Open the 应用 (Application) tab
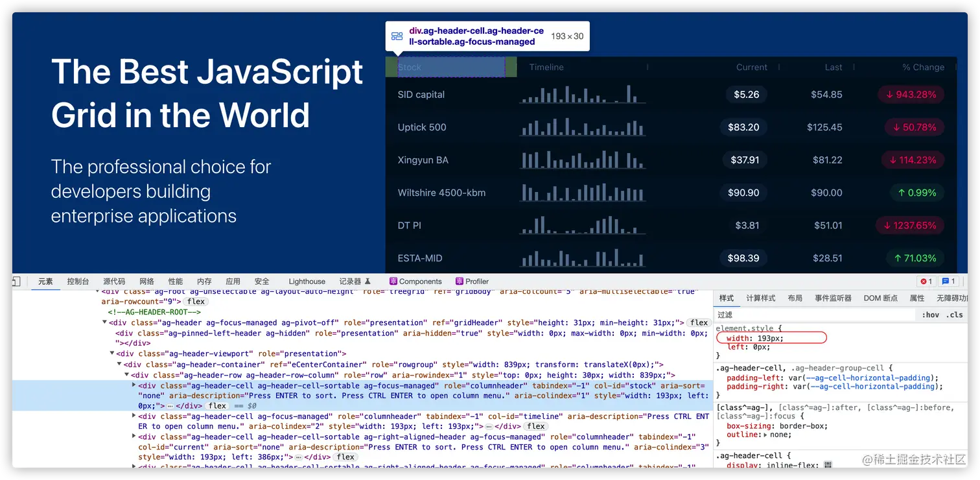980x480 pixels. coord(233,282)
